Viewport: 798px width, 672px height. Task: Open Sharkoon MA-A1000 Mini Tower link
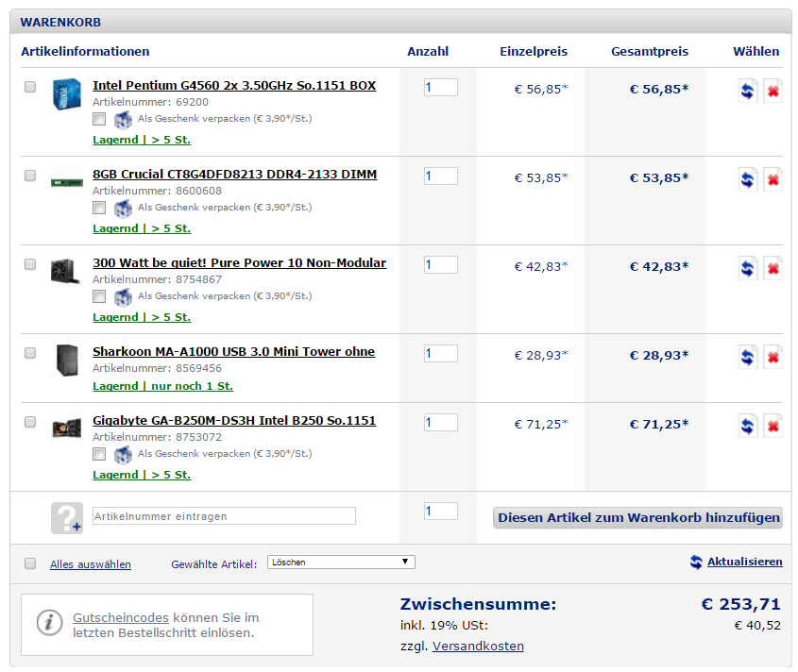click(233, 351)
